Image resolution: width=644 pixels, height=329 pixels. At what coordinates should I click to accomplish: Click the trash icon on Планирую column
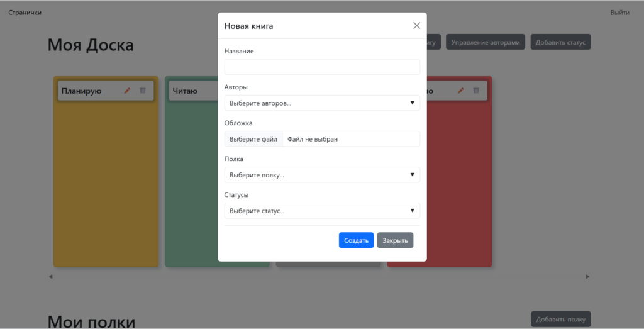coord(143,91)
